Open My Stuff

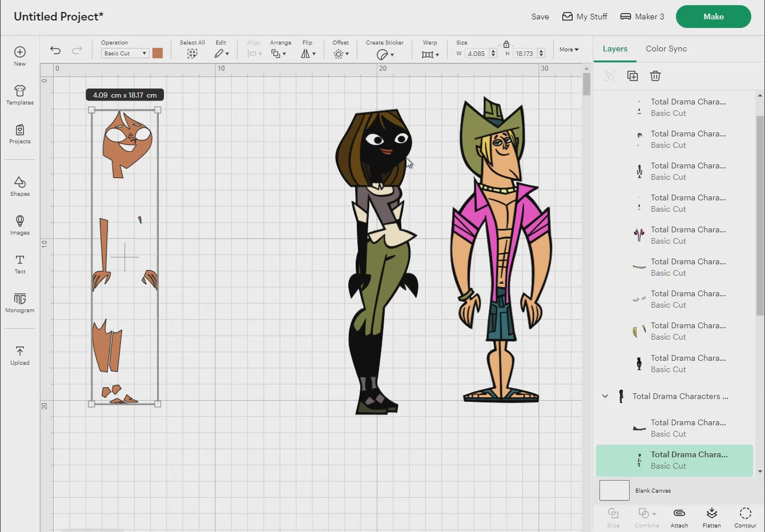[x=585, y=17]
